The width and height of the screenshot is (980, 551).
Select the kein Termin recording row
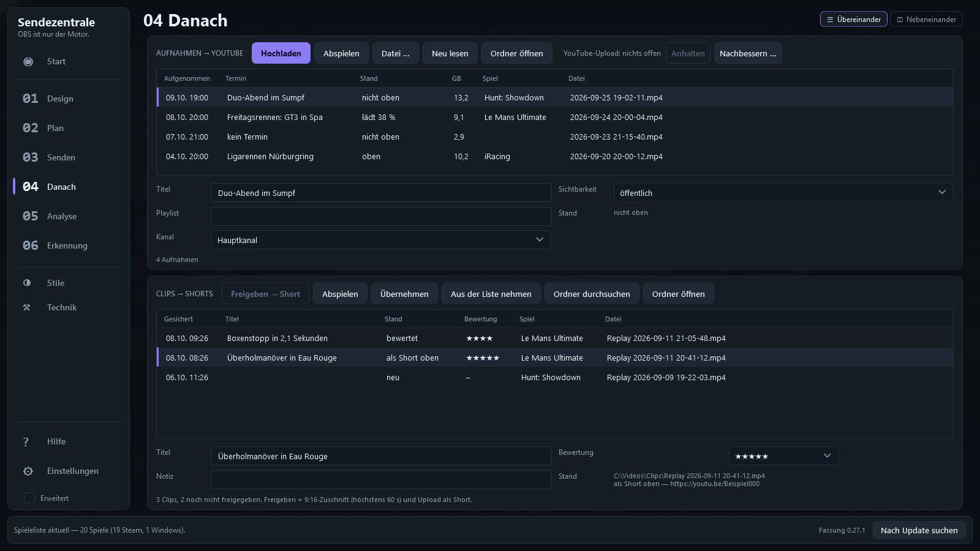tap(555, 137)
